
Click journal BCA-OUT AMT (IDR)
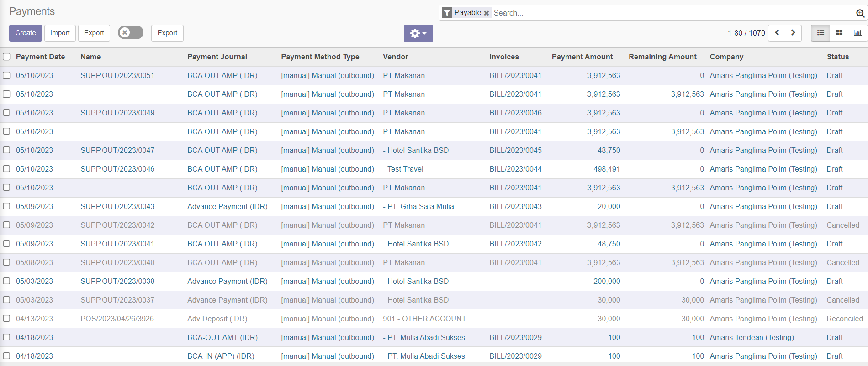click(x=222, y=337)
